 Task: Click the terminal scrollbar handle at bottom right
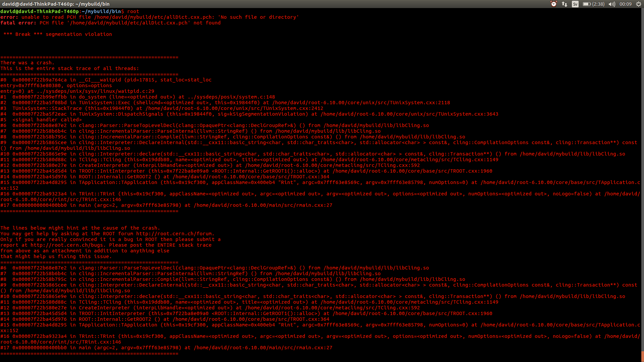pyautogui.click(x=642, y=356)
